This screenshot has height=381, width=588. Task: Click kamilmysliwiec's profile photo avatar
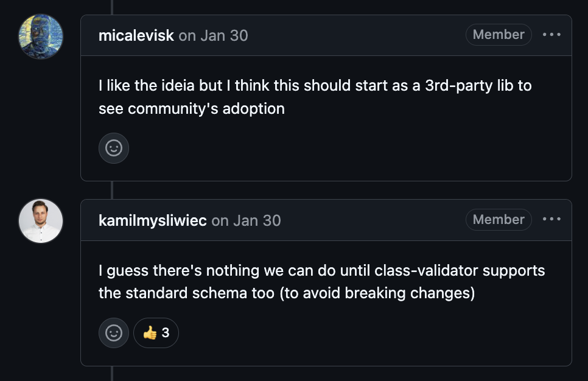pos(41,221)
